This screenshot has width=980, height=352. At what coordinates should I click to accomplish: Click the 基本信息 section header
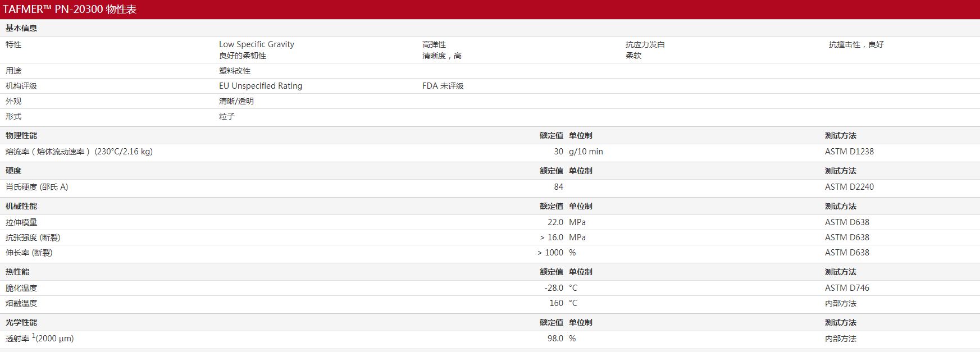tap(21, 28)
